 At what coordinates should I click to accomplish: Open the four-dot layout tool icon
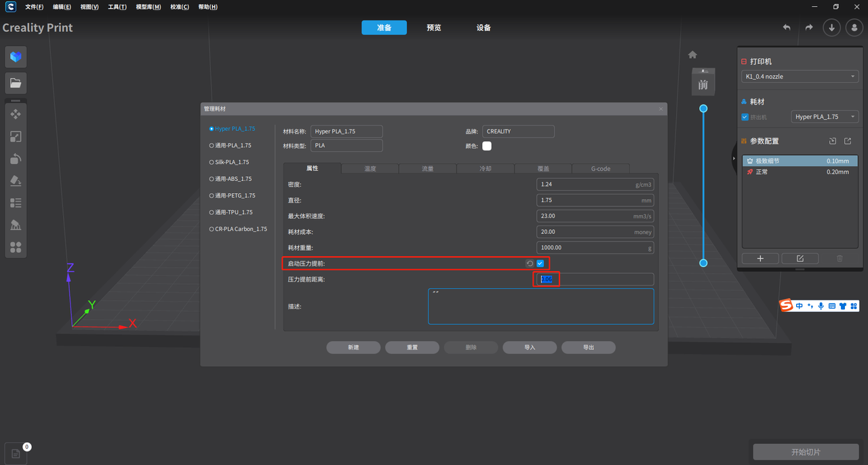coord(16,247)
